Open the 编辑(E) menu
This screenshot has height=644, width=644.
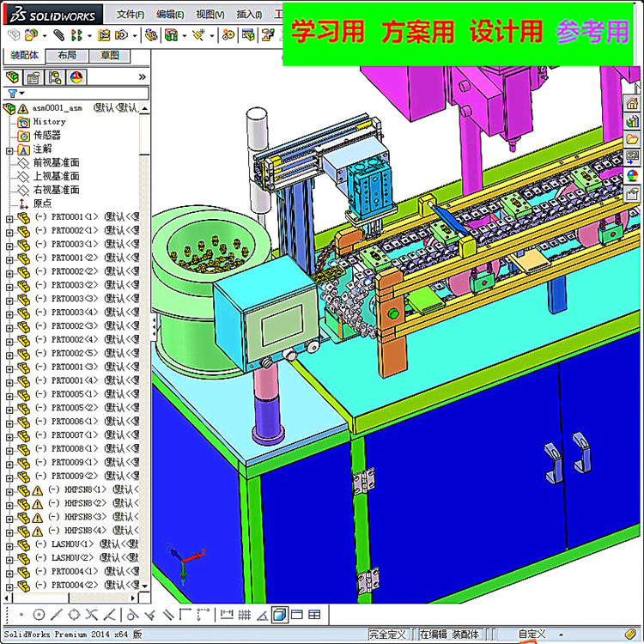point(170,15)
